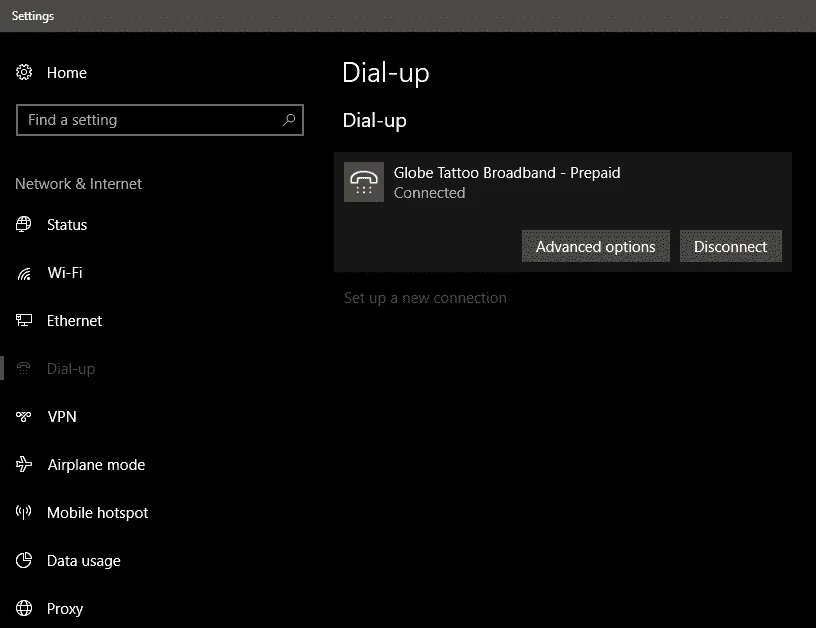816x628 pixels.
Task: Click the Airplane mode icon
Action: pyautogui.click(x=23, y=464)
